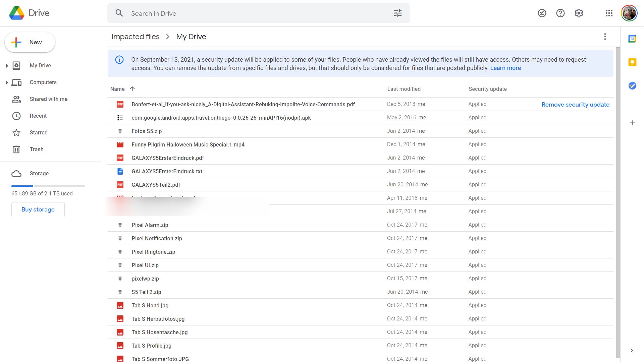This screenshot has height=362, width=644.
Task: Expand the My Drive tree arrow
Action: click(7, 66)
